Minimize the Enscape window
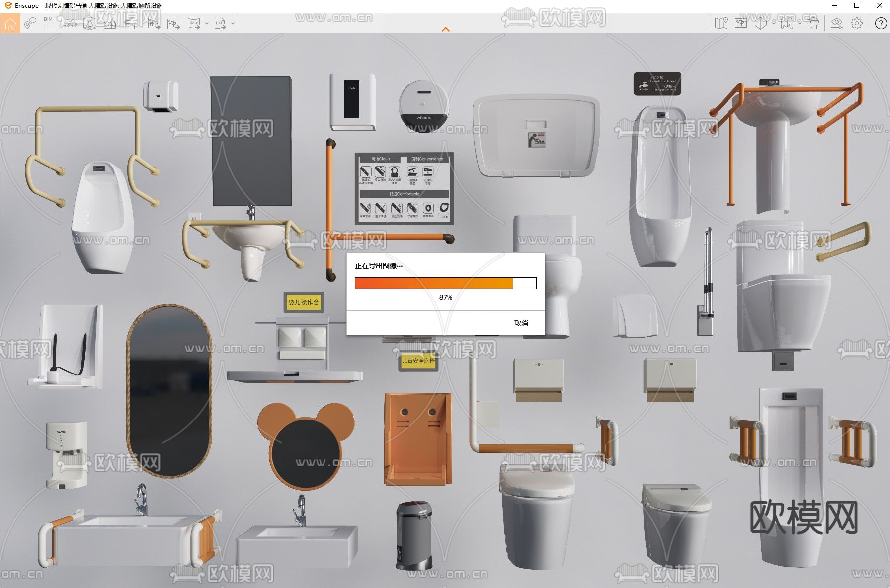Viewport: 890px width, 588px height. 834,6
